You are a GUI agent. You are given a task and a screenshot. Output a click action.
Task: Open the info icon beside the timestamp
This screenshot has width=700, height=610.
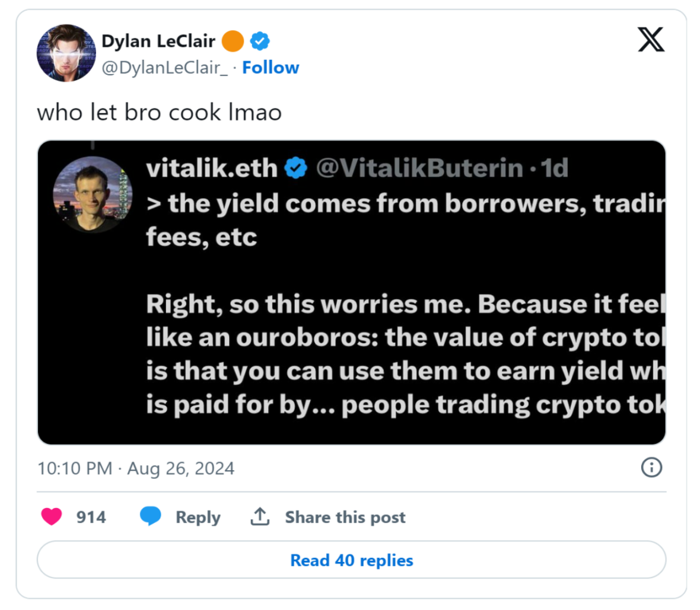click(x=651, y=468)
